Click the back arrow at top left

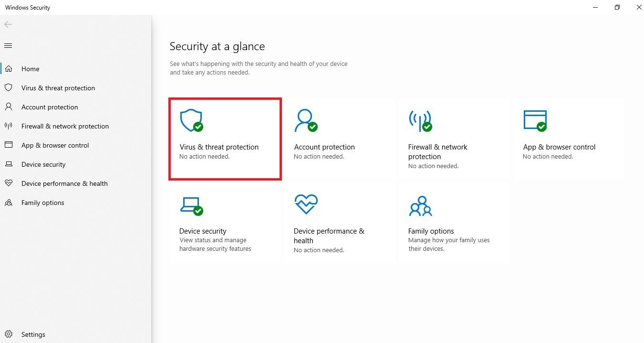tap(8, 24)
